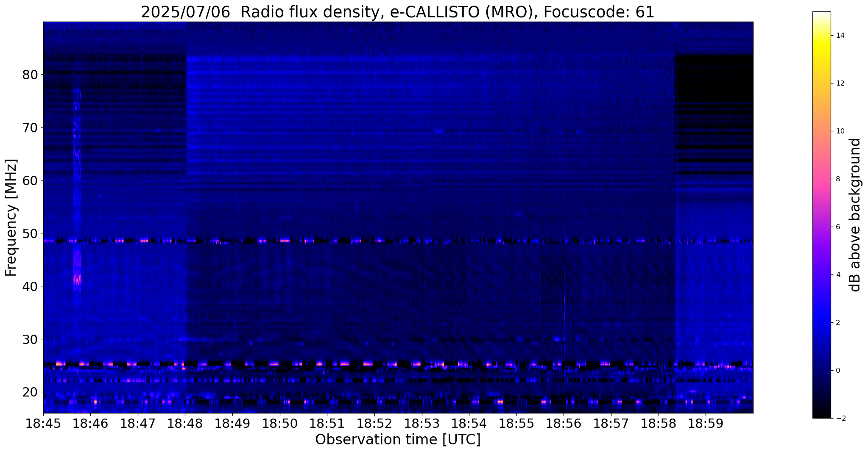Click the 18:56 time tick label
The height and width of the screenshot is (452, 868).
(564, 423)
